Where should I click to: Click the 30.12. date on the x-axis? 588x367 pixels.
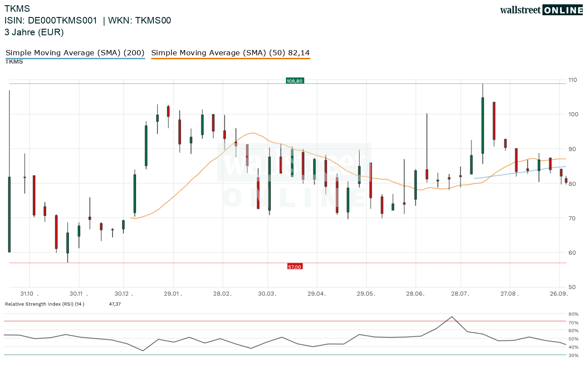click(x=123, y=294)
